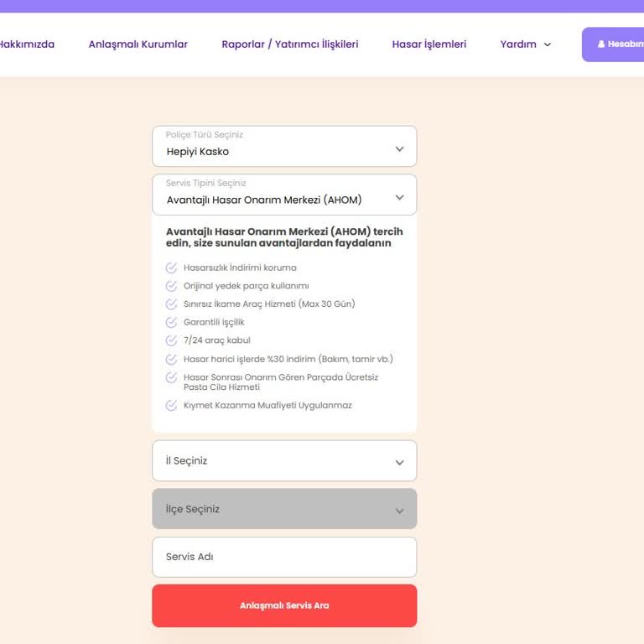Click check icon beside Orijinal yedek parça kullanımı
This screenshot has height=644, width=644.
point(171,286)
